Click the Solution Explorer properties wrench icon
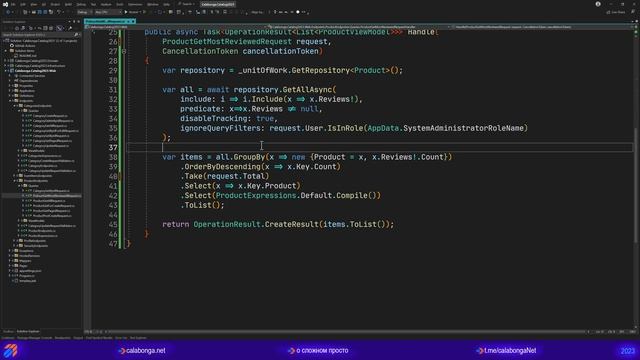 70,28
